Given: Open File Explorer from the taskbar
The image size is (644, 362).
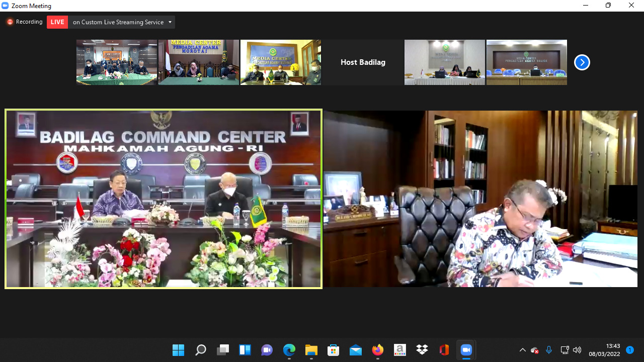Looking at the screenshot, I should coord(311,350).
